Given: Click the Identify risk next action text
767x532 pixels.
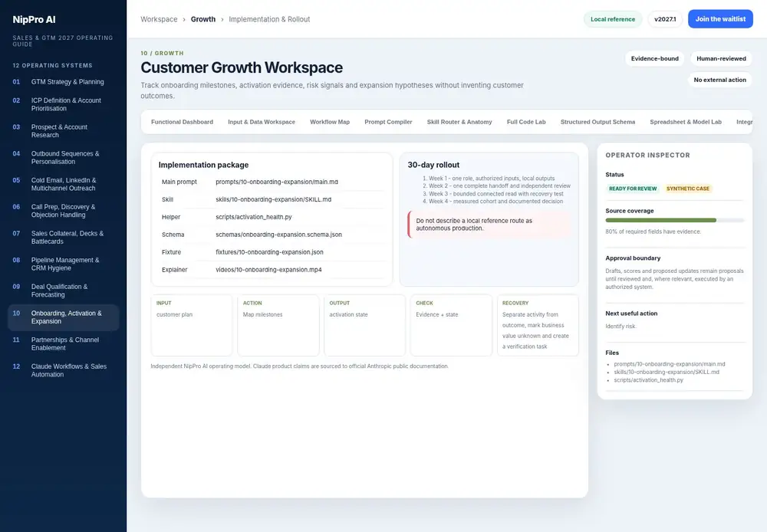Looking at the screenshot, I should coord(621,326).
